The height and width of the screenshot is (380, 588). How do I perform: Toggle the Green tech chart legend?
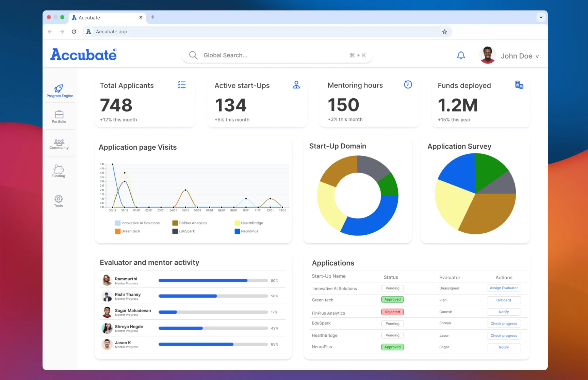[128, 231]
